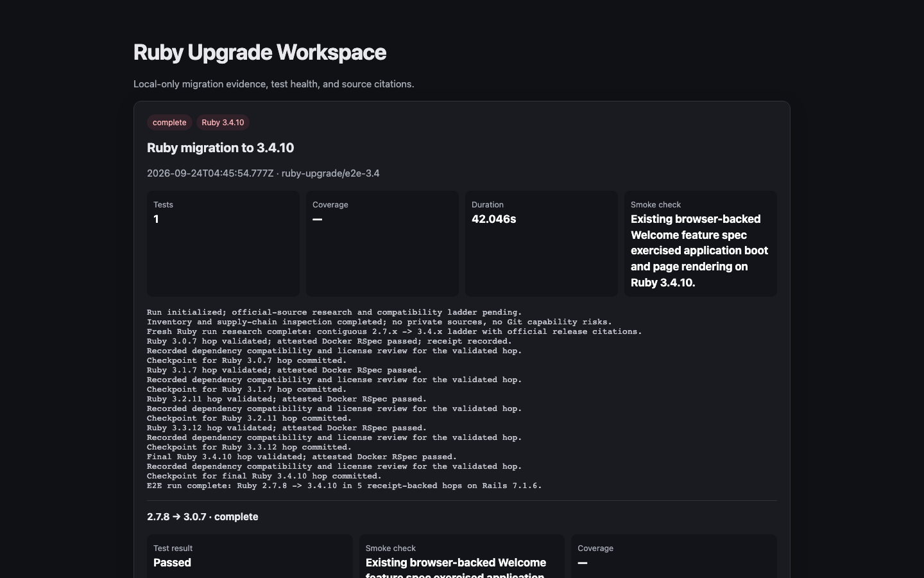Click log line 'Ruby 3.1.7 hop validated'

click(284, 370)
